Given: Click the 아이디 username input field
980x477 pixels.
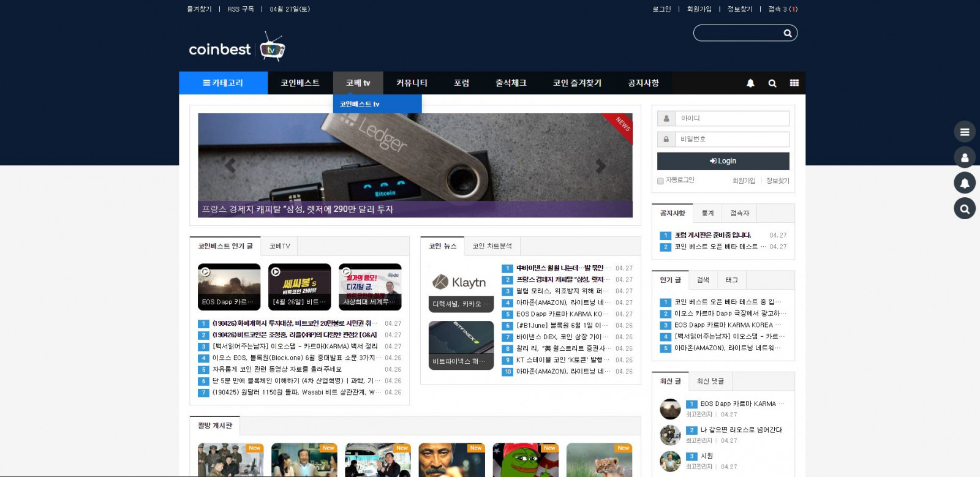Looking at the screenshot, I should click(x=732, y=118).
